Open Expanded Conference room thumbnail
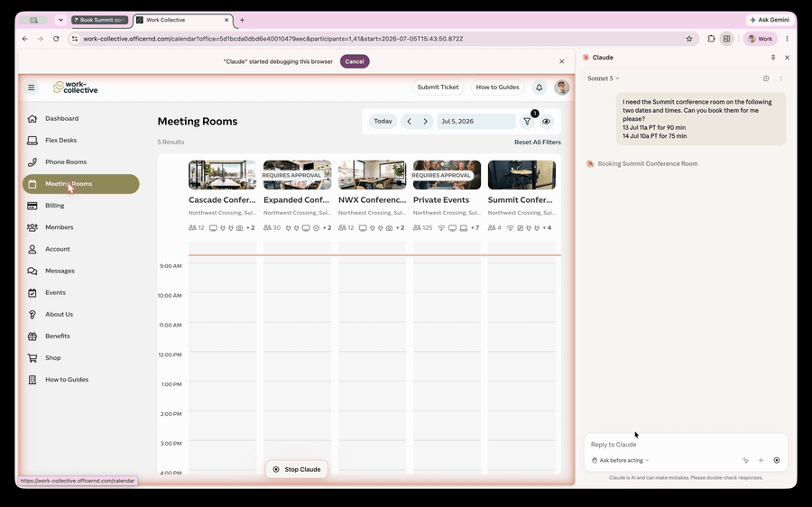 pyautogui.click(x=297, y=175)
